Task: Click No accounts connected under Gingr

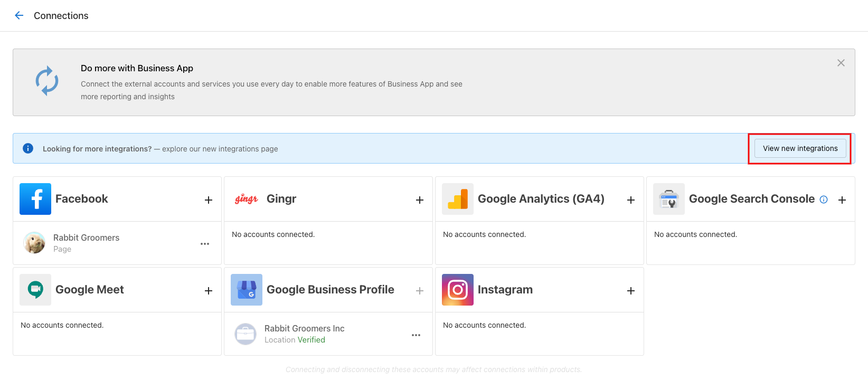Action: point(273,234)
